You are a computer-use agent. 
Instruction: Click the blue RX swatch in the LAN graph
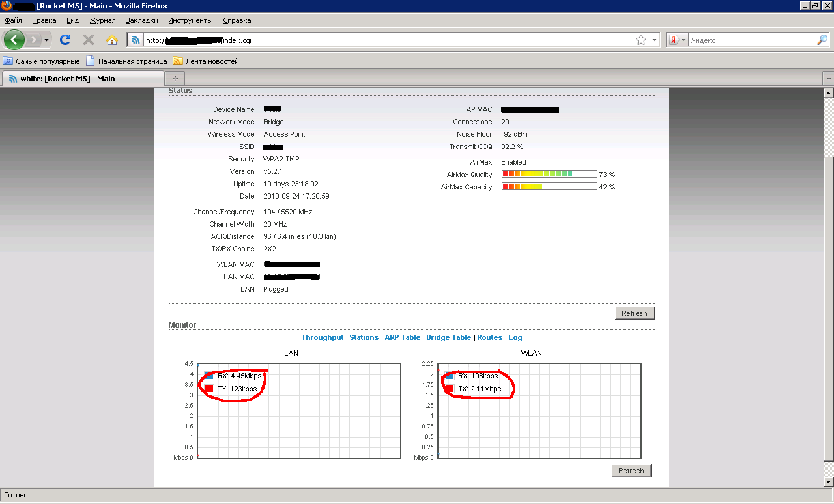pos(209,376)
